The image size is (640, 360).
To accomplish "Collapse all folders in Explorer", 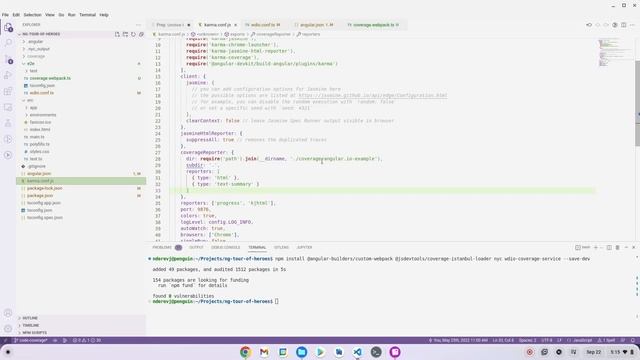I will (x=142, y=34).
